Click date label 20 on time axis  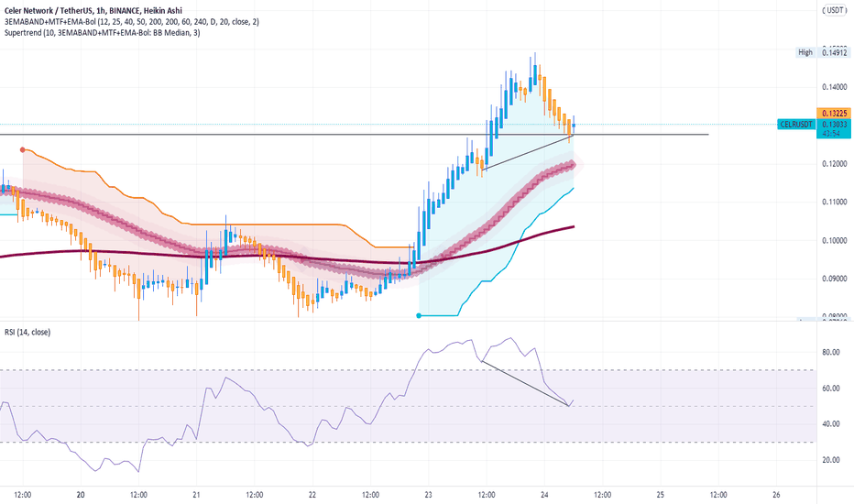coord(81,495)
